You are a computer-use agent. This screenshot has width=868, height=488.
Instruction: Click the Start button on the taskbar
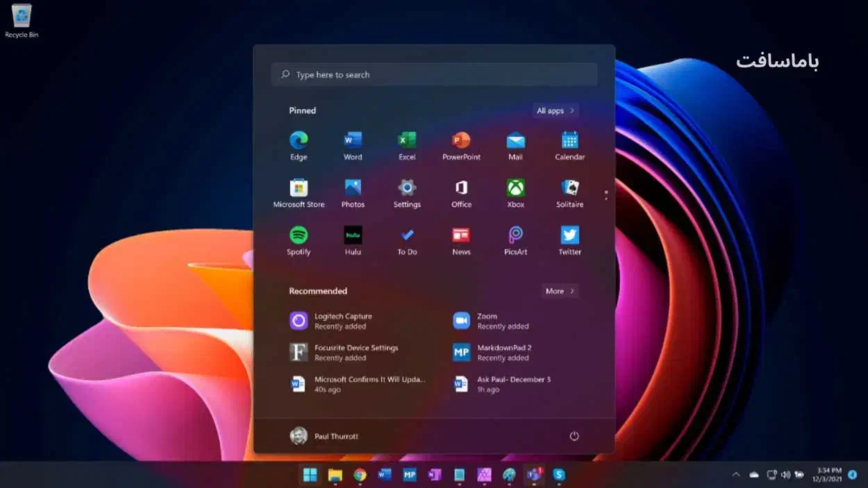pos(310,475)
